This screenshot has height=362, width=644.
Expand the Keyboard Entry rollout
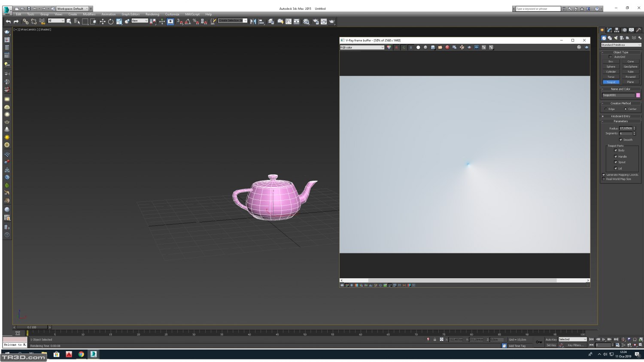[x=620, y=116]
